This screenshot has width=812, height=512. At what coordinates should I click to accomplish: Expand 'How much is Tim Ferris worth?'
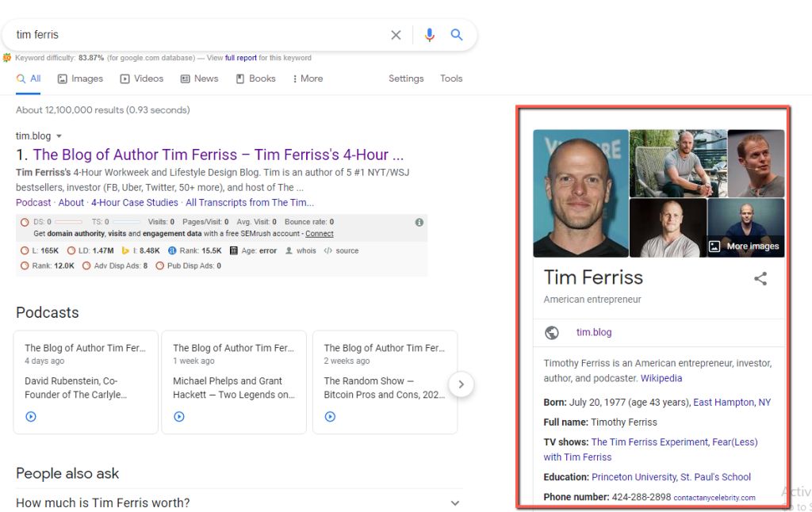[454, 503]
